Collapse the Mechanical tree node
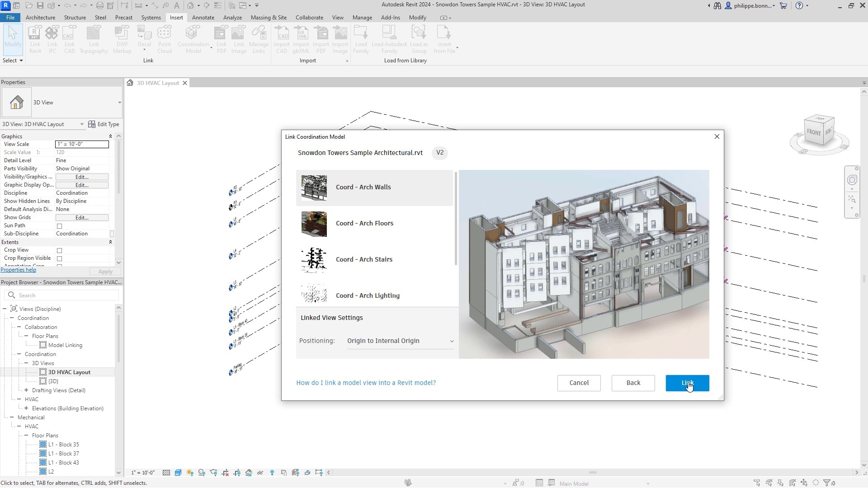The width and height of the screenshot is (868, 488). click(x=12, y=417)
